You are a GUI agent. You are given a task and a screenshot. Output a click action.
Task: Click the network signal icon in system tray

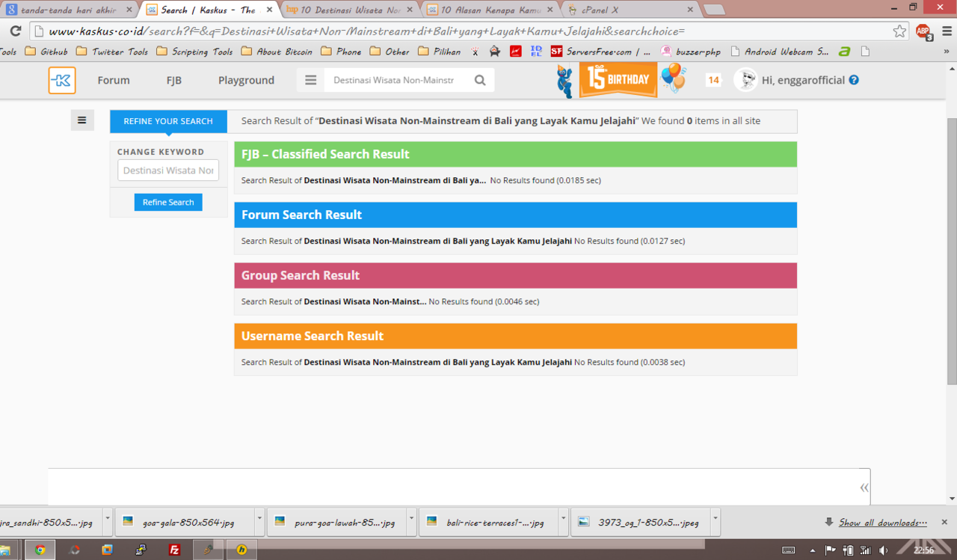point(866,550)
